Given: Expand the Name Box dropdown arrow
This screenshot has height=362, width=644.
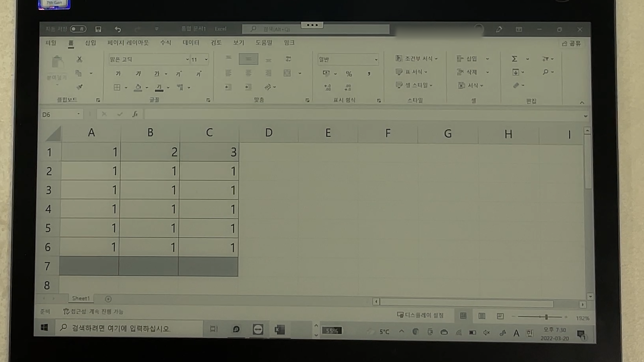Looking at the screenshot, I should coord(78,114).
